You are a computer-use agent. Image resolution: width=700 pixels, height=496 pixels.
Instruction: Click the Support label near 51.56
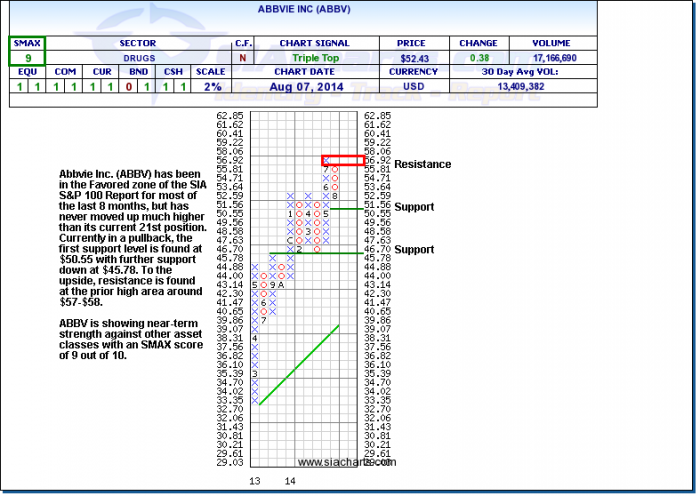coord(414,207)
